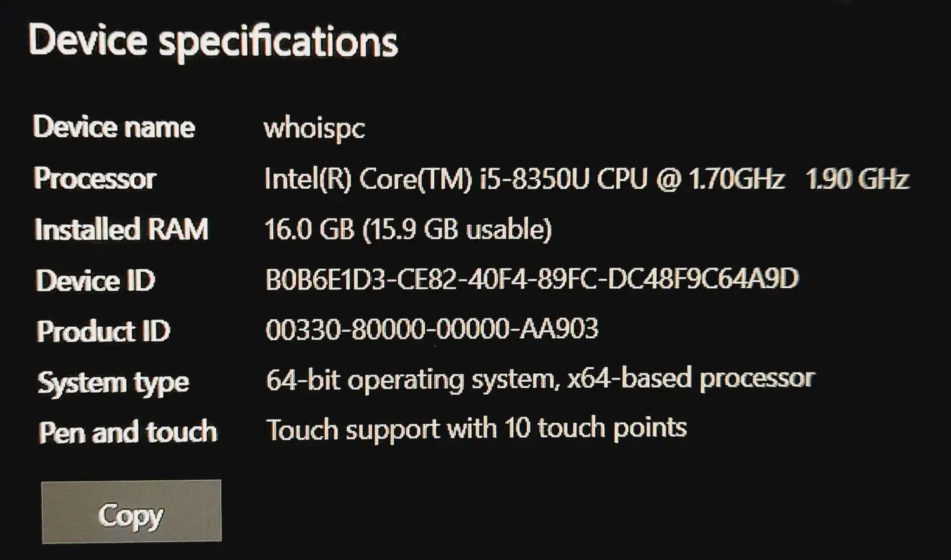
Task: Click the 1.90 GHz clock speed value
Action: pos(857,179)
